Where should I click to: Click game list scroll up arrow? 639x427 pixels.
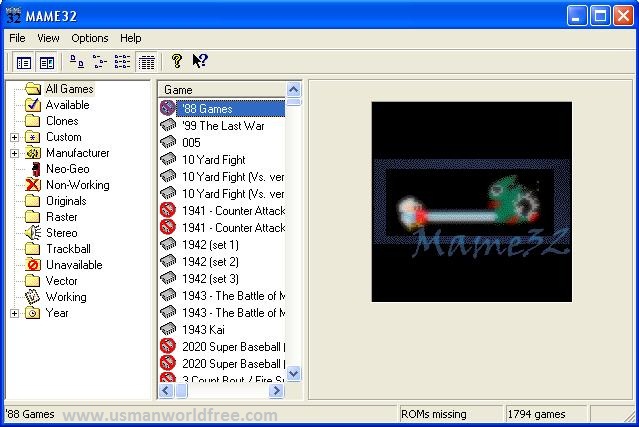[x=293, y=89]
